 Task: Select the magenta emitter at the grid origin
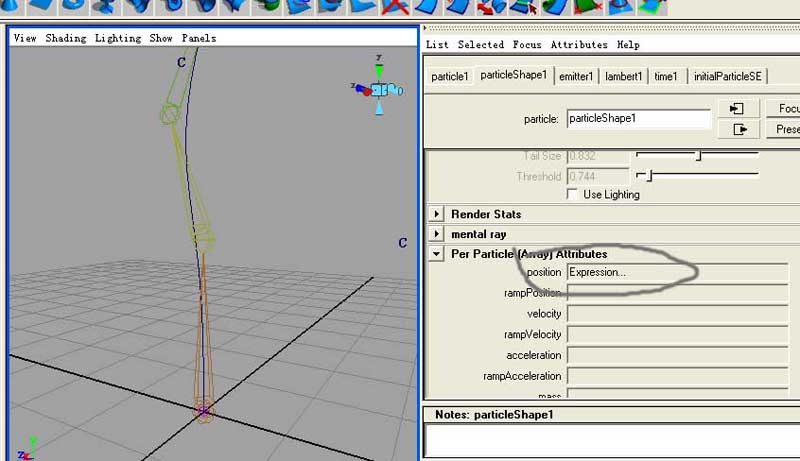[204, 411]
